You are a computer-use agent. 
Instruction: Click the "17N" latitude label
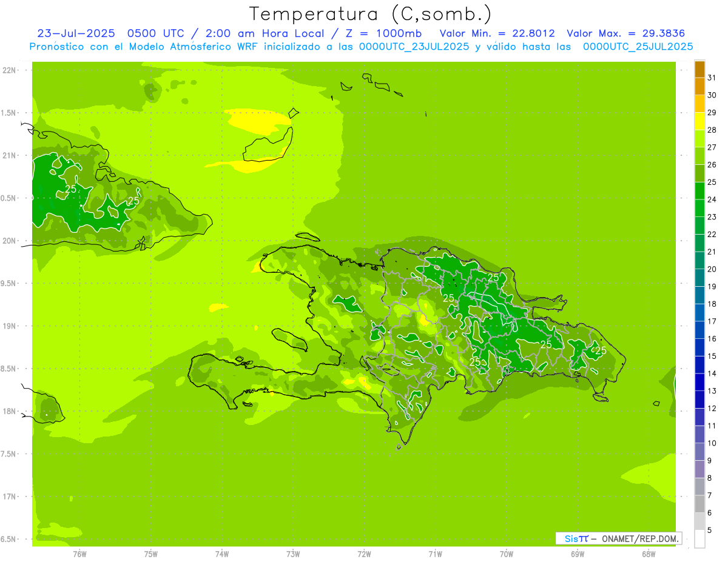[x=10, y=497]
